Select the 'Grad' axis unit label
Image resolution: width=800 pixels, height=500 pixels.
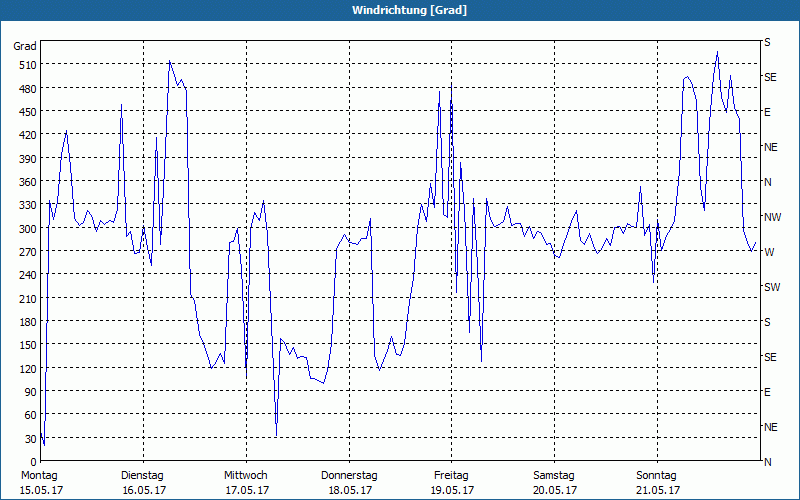click(25, 46)
